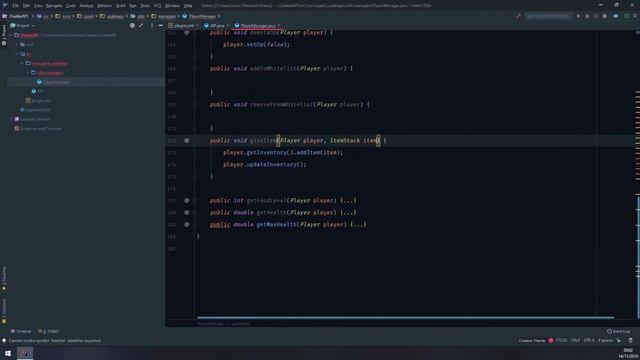Open the Window menu
The image size is (640, 360).
pos(172,6)
